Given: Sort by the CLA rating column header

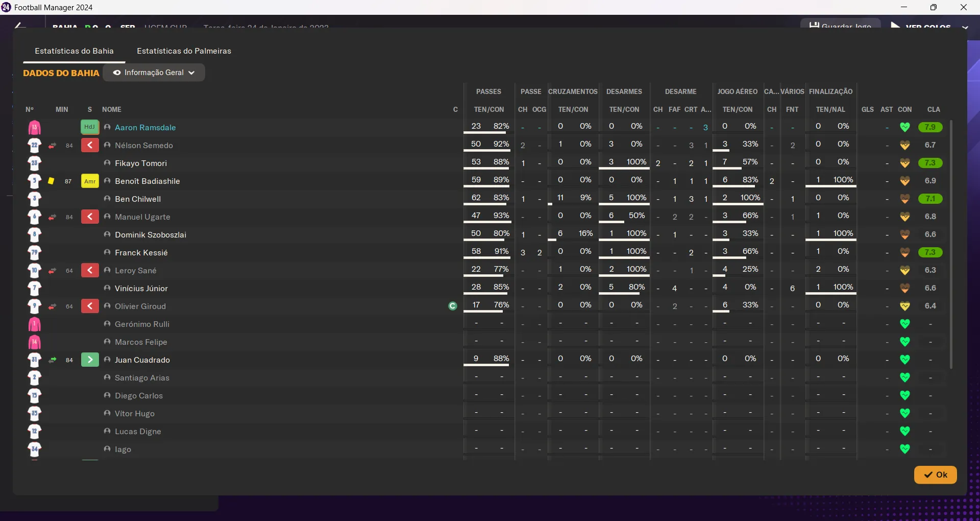Looking at the screenshot, I should 934,109.
